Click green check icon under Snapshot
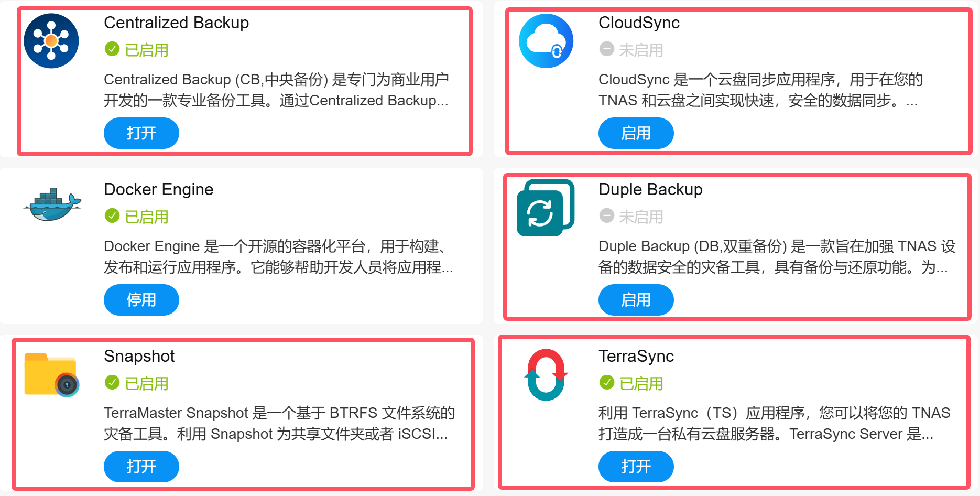Image resolution: width=980 pixels, height=496 pixels. click(112, 383)
